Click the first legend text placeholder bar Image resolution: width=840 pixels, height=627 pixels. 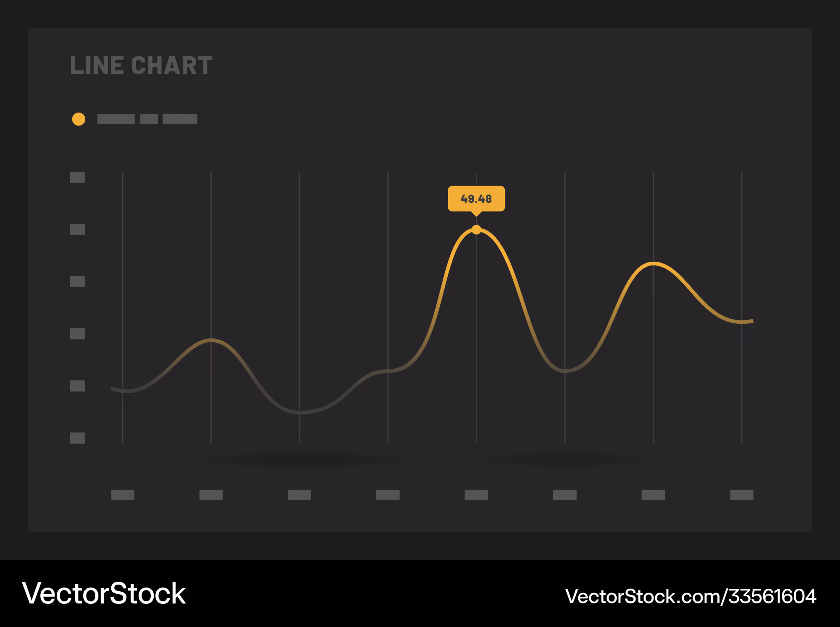[x=116, y=119]
